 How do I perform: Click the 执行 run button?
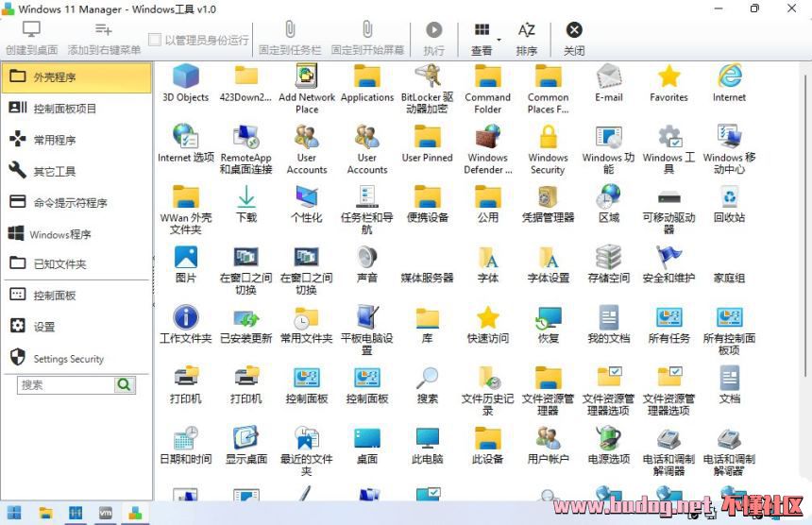tap(434, 39)
